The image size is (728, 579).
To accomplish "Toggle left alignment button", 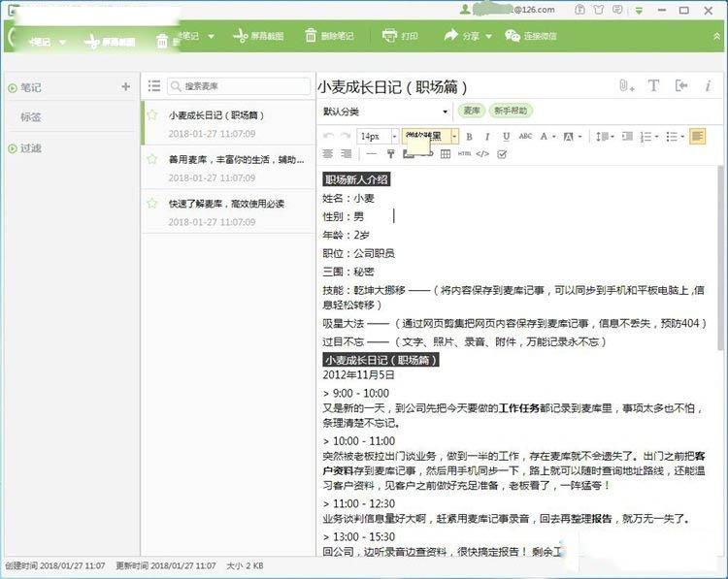I will click(x=697, y=137).
